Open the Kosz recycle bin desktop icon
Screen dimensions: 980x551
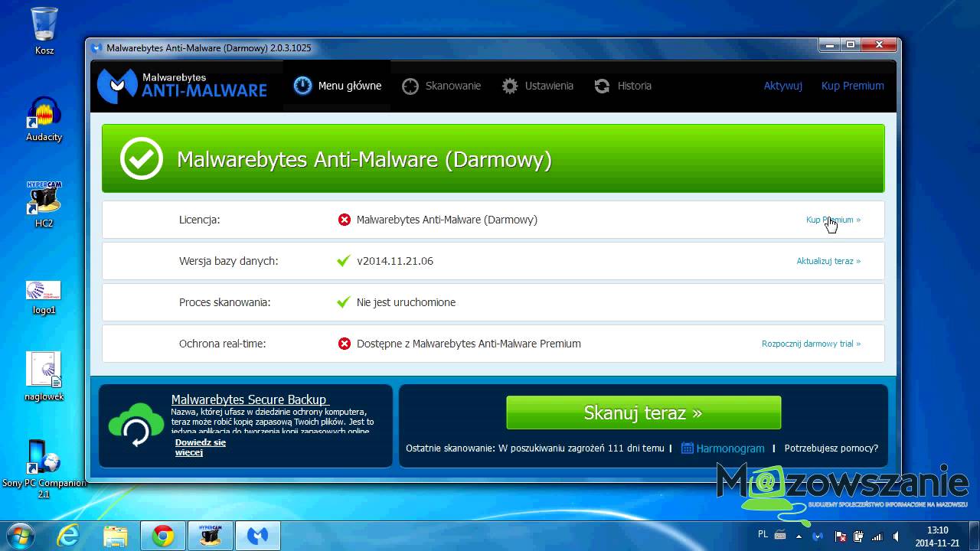pos(44,31)
